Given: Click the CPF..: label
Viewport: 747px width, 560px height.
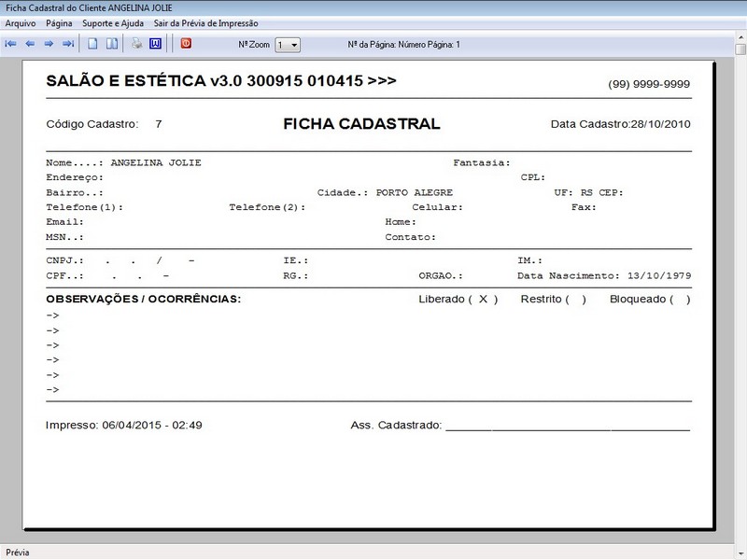Looking at the screenshot, I should pyautogui.click(x=64, y=275).
